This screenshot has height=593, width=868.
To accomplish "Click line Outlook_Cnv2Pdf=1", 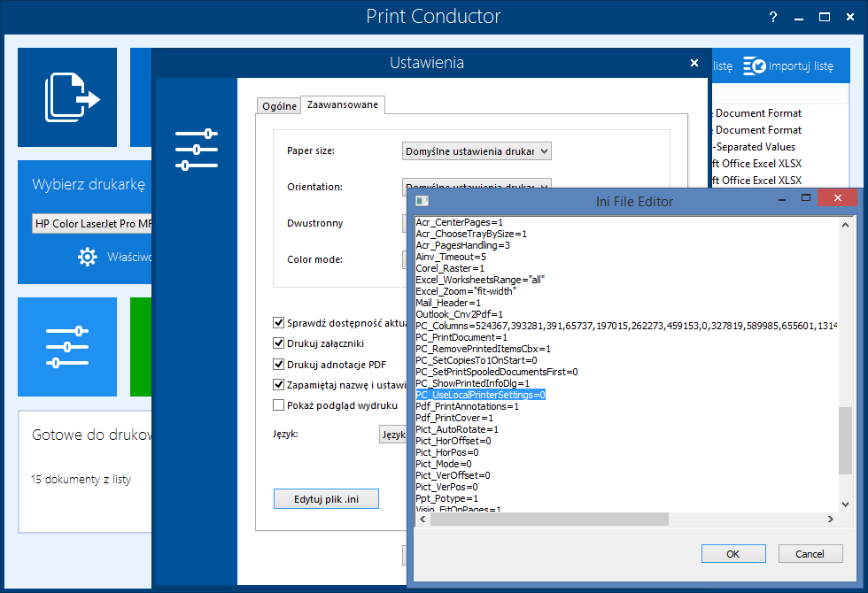I will (x=460, y=314).
